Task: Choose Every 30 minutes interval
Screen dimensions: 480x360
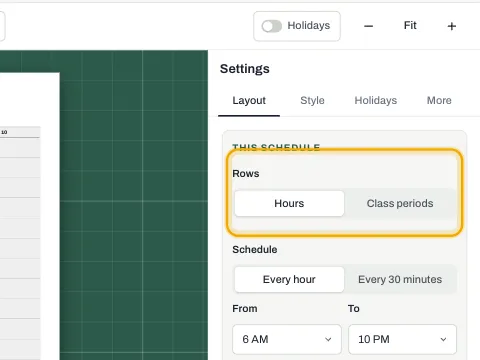Action: (400, 279)
